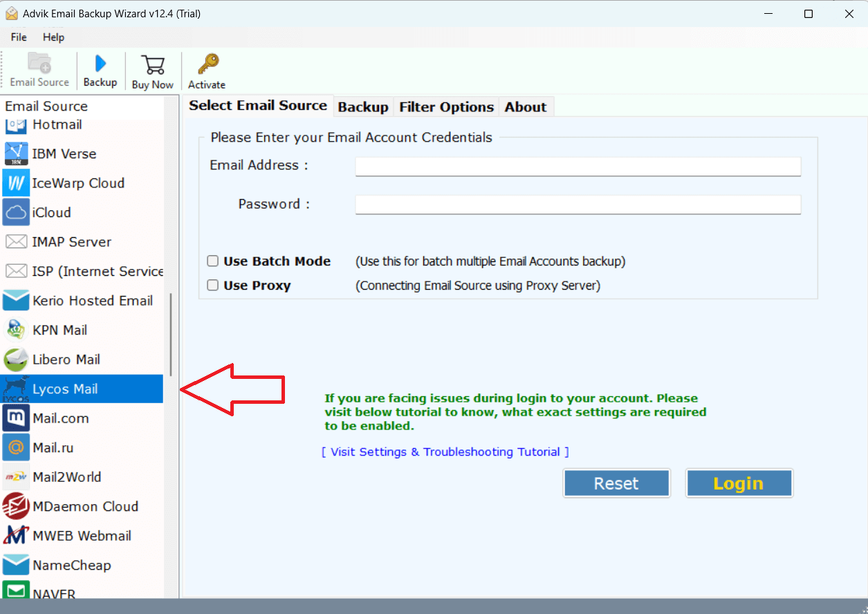Click the email source list scrollbar thumb
The image size is (868, 614).
coord(171,335)
